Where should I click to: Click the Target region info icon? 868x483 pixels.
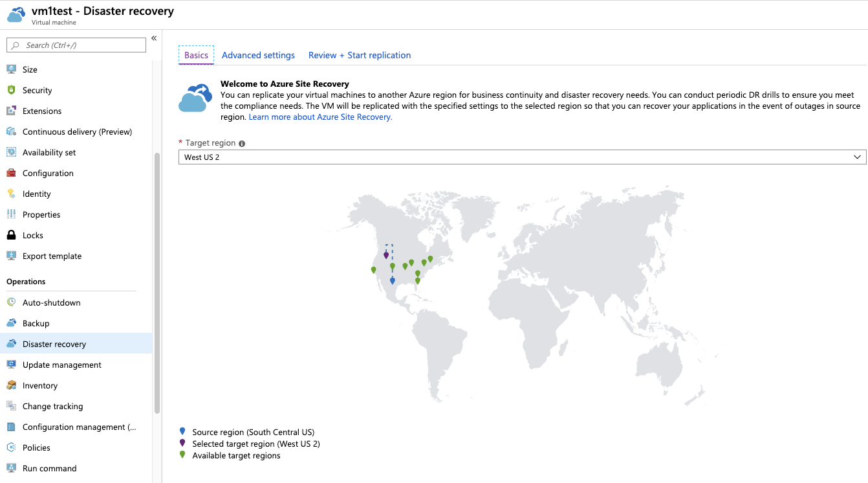(242, 144)
